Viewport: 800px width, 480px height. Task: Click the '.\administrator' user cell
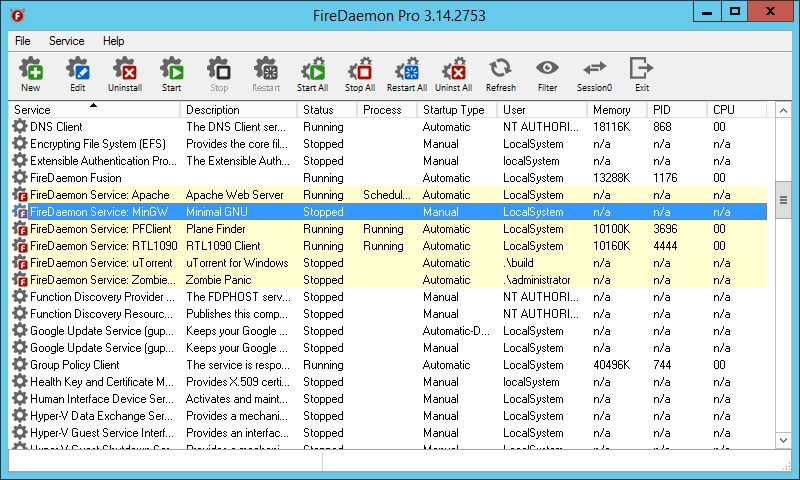pos(537,280)
